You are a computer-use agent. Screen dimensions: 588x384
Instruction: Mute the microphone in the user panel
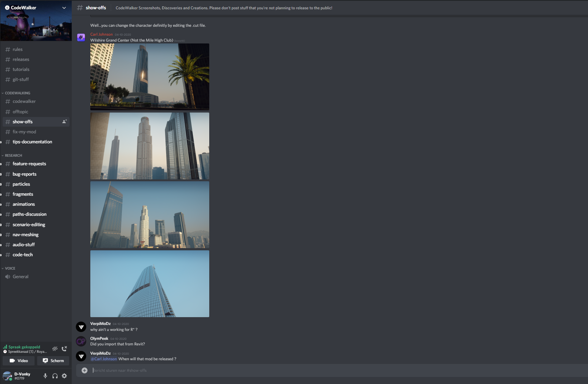tap(45, 376)
